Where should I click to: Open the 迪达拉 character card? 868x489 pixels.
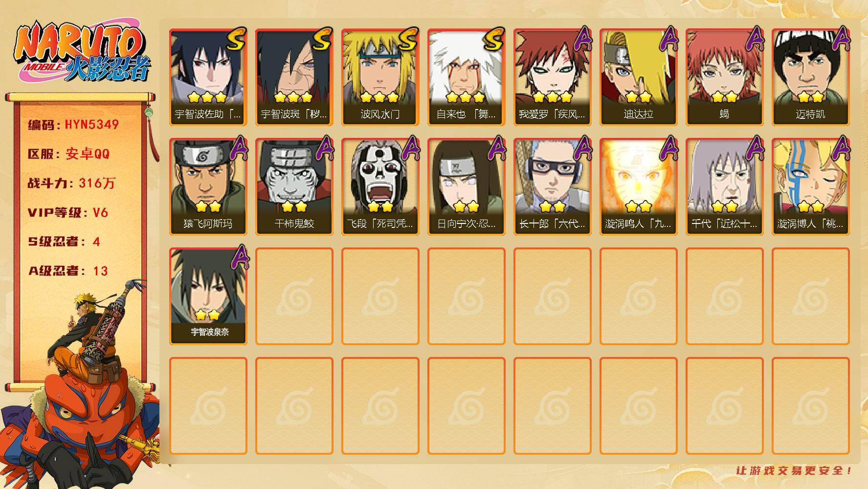click(638, 77)
